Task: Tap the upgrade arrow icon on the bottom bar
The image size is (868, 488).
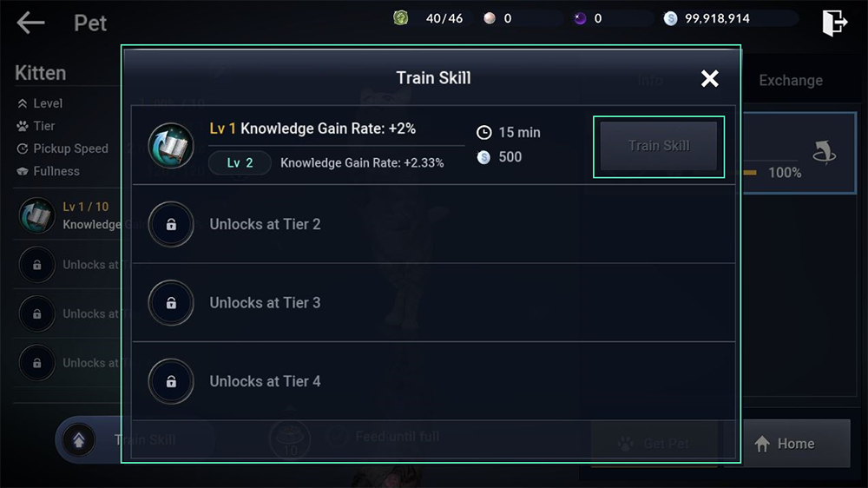Action: 79,440
